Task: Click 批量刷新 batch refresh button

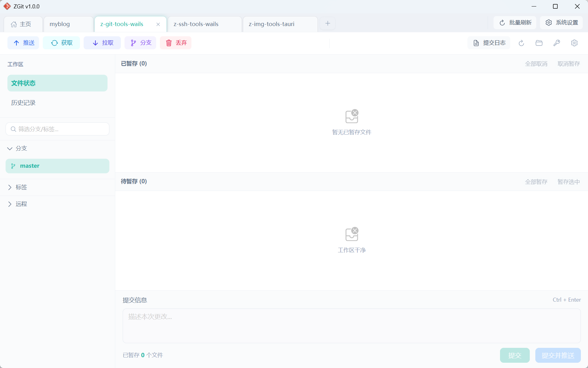Action: pyautogui.click(x=515, y=23)
